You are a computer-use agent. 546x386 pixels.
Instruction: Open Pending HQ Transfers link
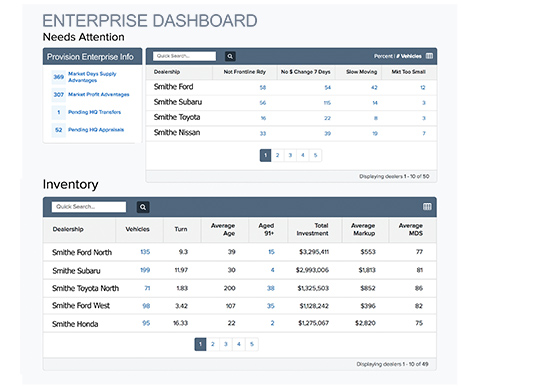click(94, 112)
